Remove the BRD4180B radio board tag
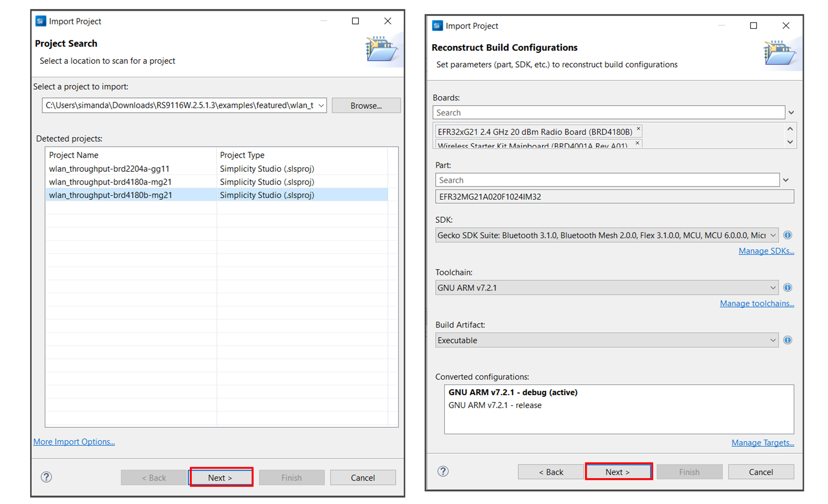 [638, 129]
